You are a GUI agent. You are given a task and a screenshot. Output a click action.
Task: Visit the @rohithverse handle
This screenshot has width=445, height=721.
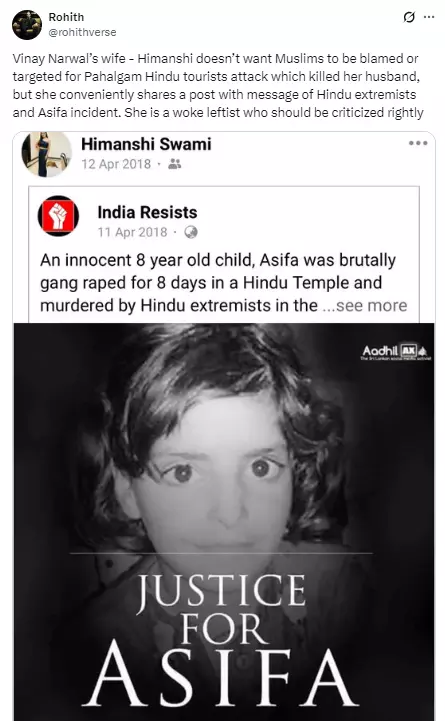tap(82, 32)
